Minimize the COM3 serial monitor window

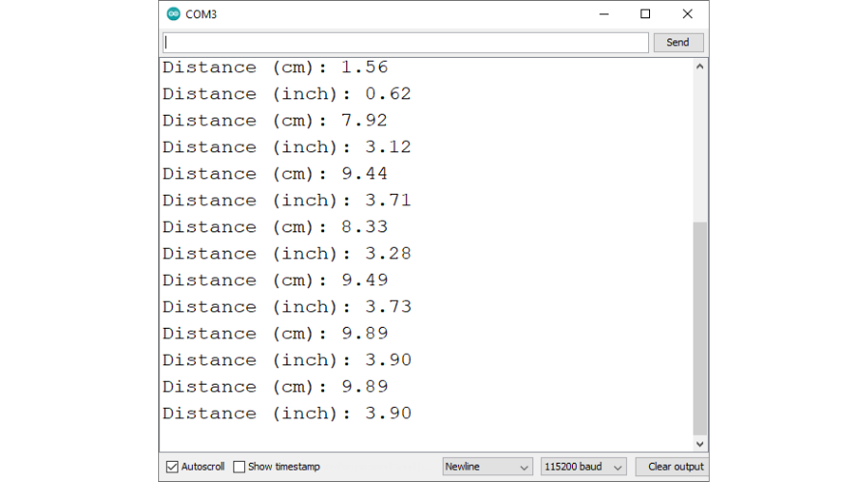pos(604,14)
